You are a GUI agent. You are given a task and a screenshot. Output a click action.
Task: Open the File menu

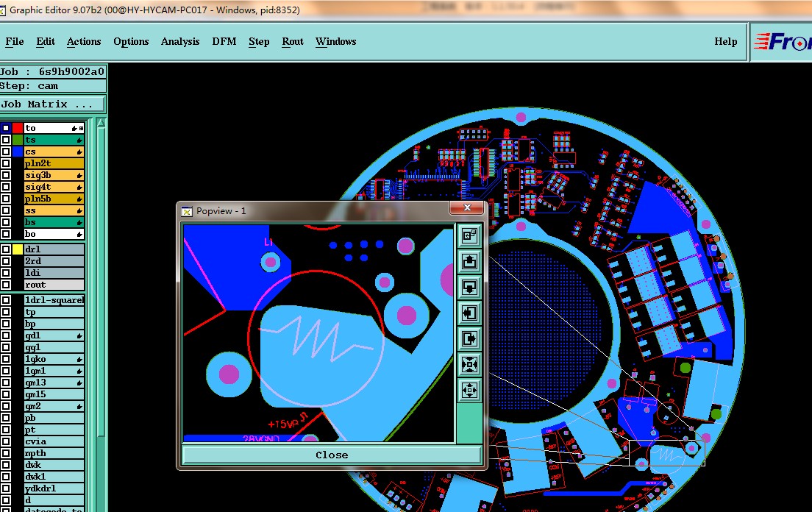pyautogui.click(x=15, y=41)
